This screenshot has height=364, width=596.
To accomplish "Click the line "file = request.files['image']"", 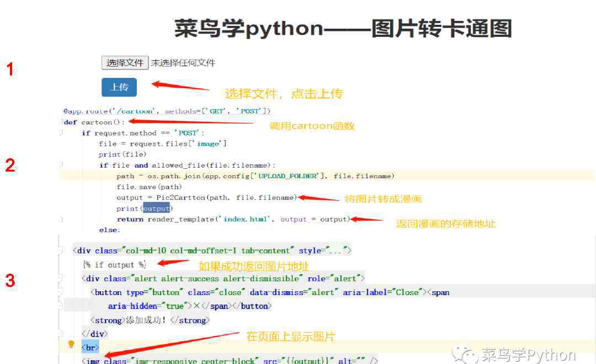I will (x=163, y=143).
